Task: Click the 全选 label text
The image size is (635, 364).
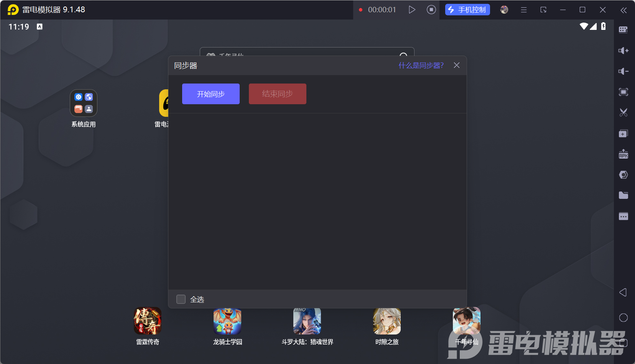Action: (197, 299)
